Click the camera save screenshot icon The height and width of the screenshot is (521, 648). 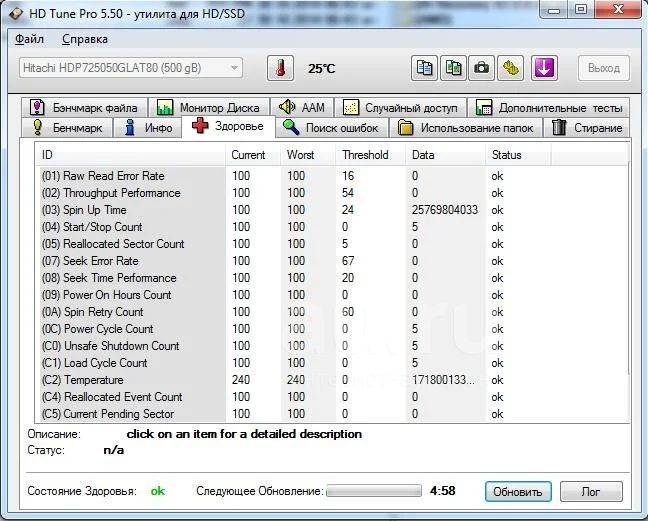click(x=481, y=68)
